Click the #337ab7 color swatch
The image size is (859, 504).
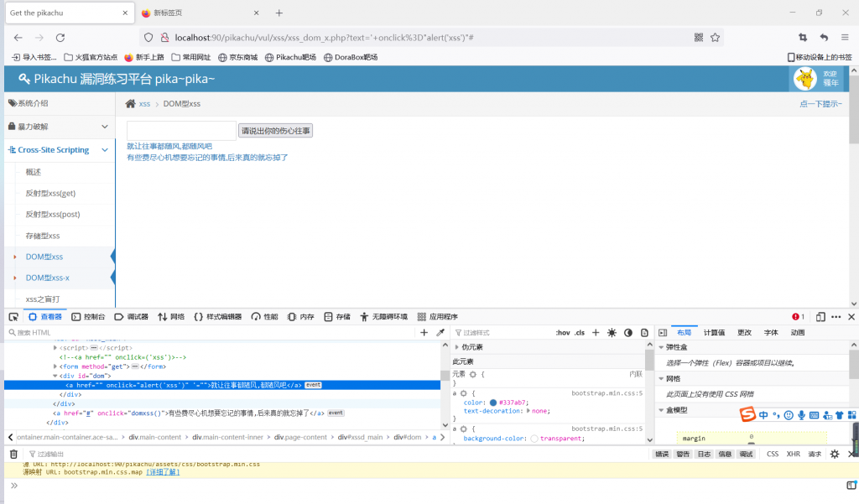point(493,403)
